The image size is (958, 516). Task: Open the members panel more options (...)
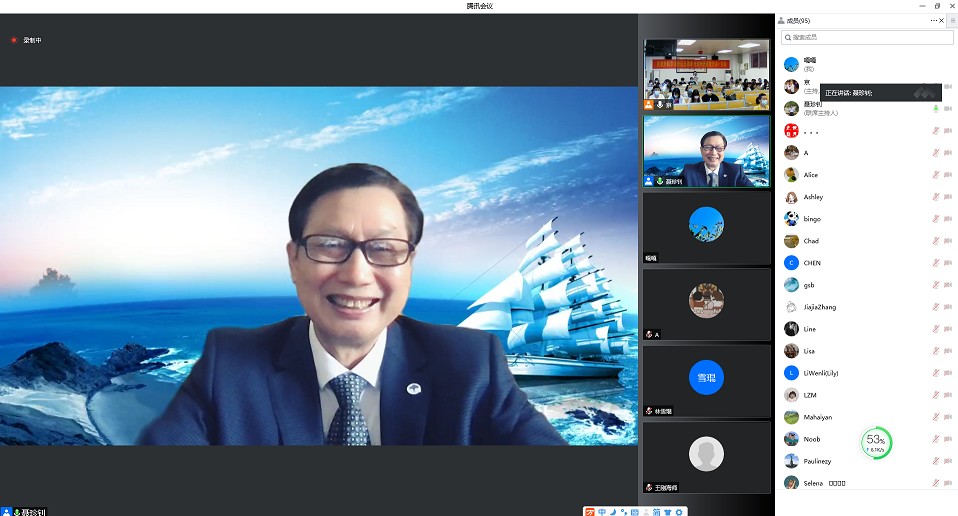934,20
